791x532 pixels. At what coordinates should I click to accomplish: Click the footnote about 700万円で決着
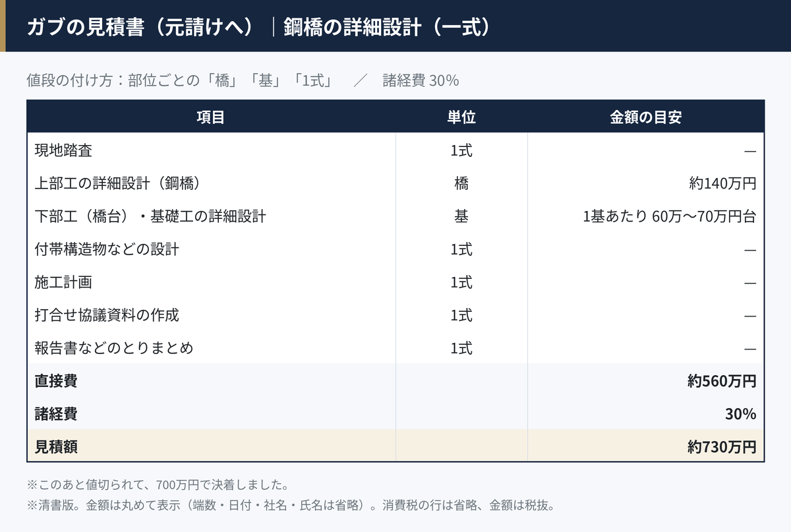pyautogui.click(x=158, y=485)
